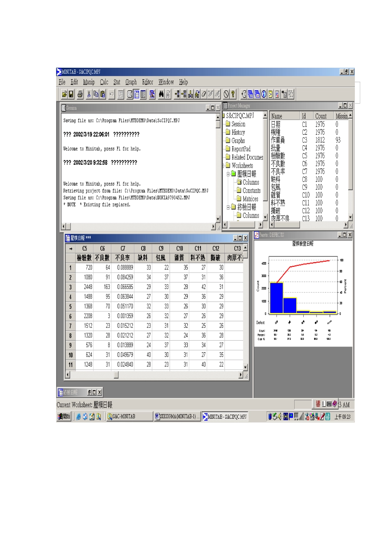Click the Cut scissors icon
Screen dimensions: 392x555
coord(89,95)
